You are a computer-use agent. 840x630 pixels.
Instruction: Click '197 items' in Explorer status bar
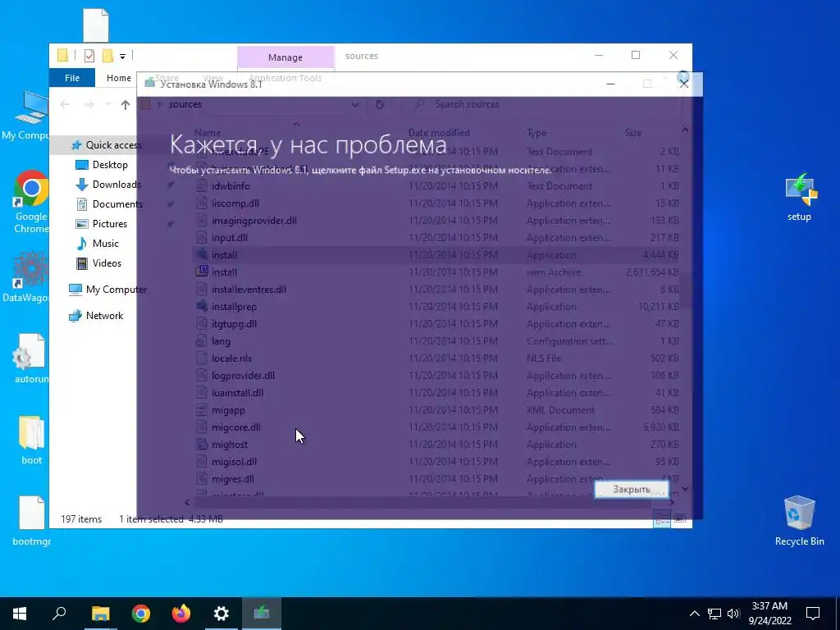click(81, 519)
